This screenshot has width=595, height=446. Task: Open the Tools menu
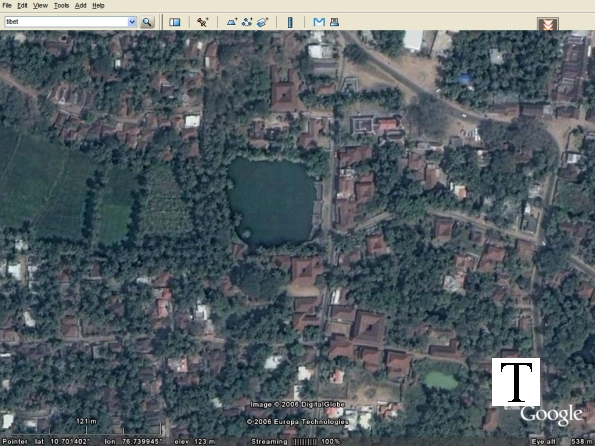61,6
